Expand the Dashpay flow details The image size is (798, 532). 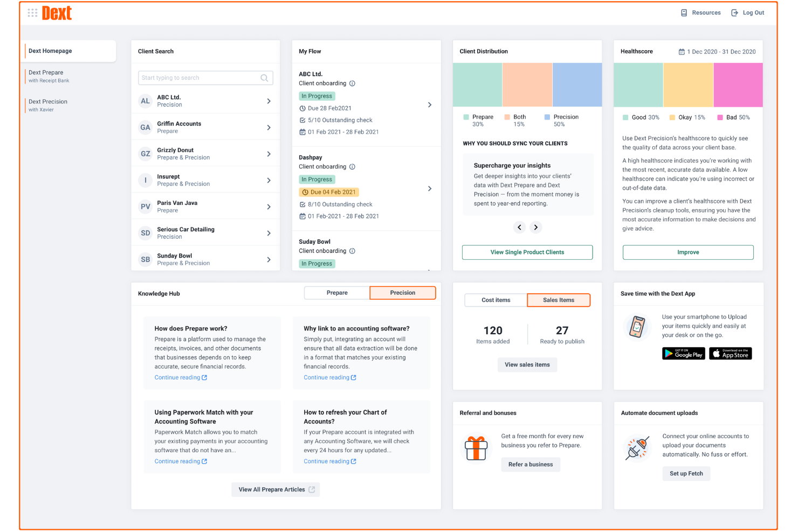coord(430,189)
